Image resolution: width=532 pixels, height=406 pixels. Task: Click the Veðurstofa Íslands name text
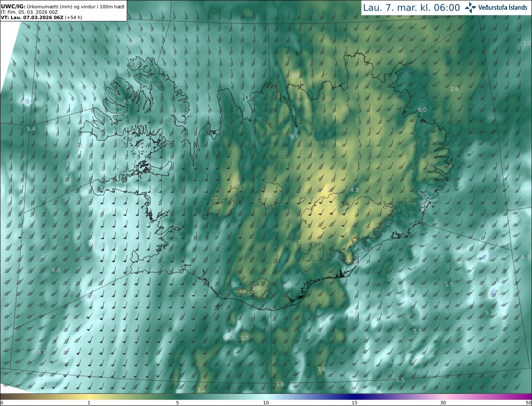point(503,7)
